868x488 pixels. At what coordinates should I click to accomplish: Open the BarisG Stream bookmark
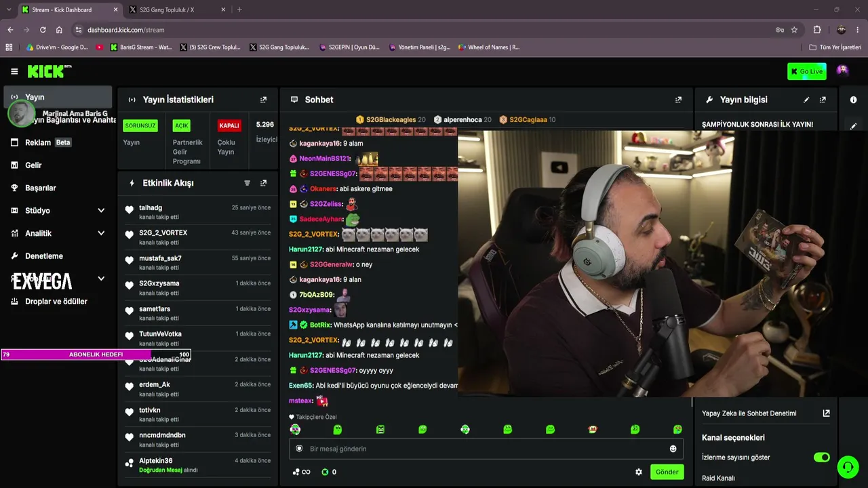point(141,47)
